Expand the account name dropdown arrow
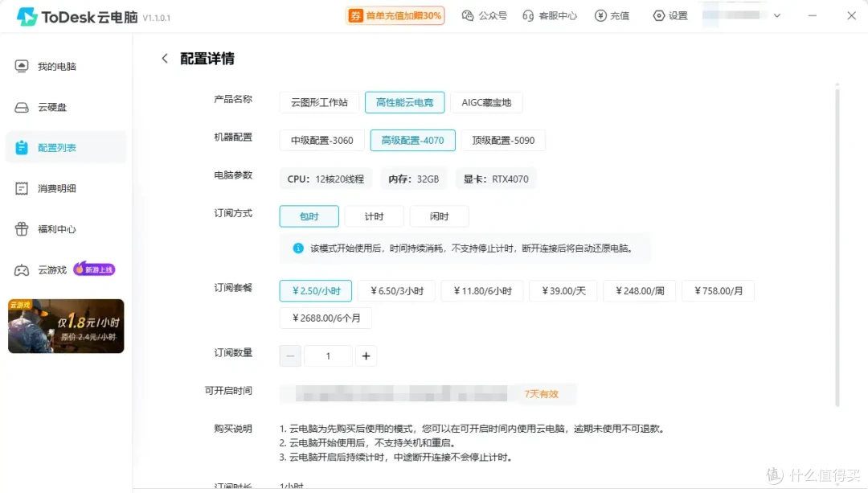Image resolution: width=868 pixels, height=493 pixels. (777, 15)
